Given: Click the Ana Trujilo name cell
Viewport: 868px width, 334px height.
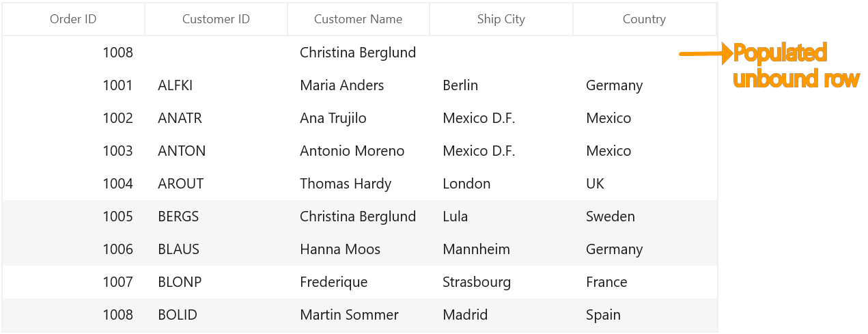Looking at the screenshot, I should (x=359, y=118).
